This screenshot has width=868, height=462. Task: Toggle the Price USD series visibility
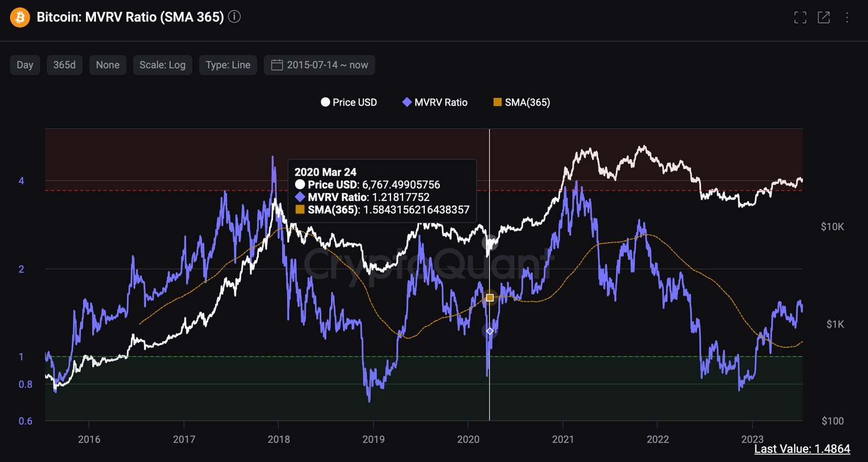coord(348,102)
